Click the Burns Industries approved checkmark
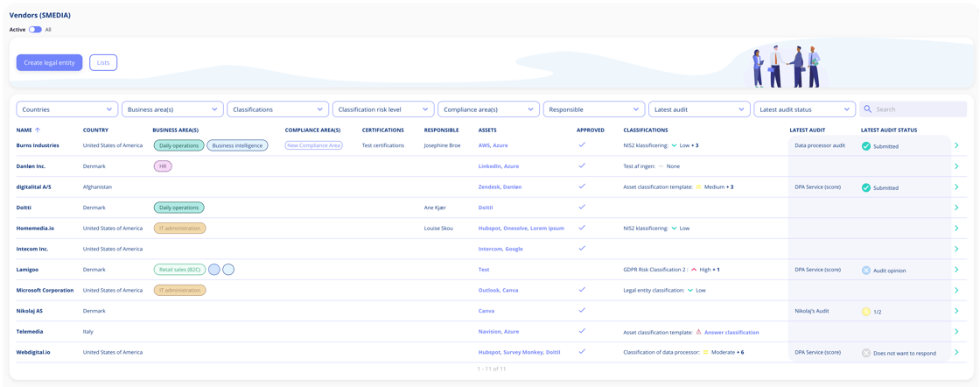980x387 pixels. (x=582, y=145)
